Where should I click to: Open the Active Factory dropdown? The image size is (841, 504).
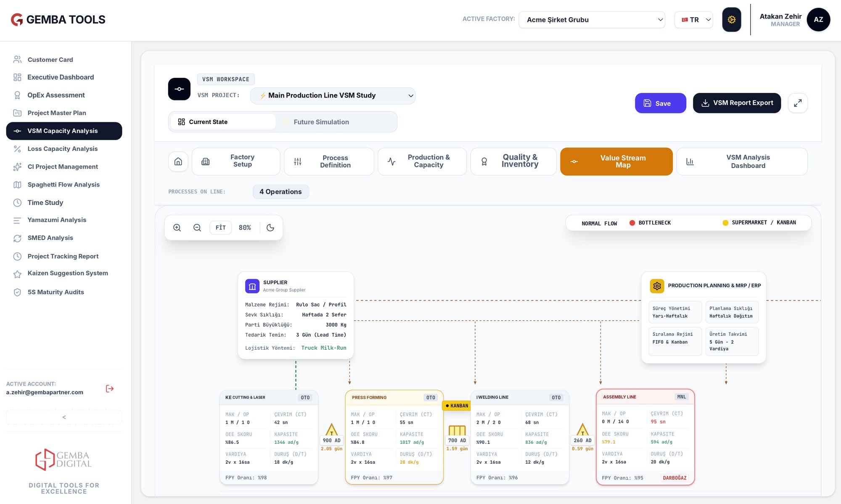[592, 20]
